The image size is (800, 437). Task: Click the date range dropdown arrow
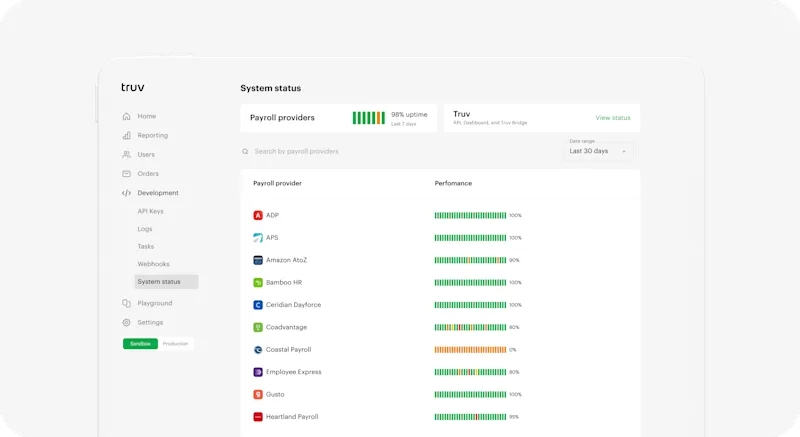pyautogui.click(x=623, y=151)
